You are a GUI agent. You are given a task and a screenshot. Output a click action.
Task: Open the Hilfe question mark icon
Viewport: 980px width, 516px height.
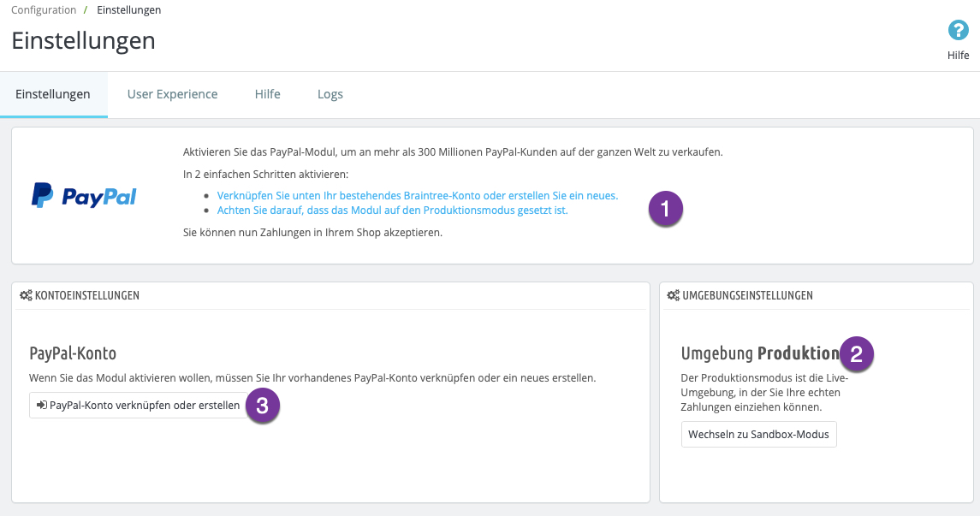point(958,30)
